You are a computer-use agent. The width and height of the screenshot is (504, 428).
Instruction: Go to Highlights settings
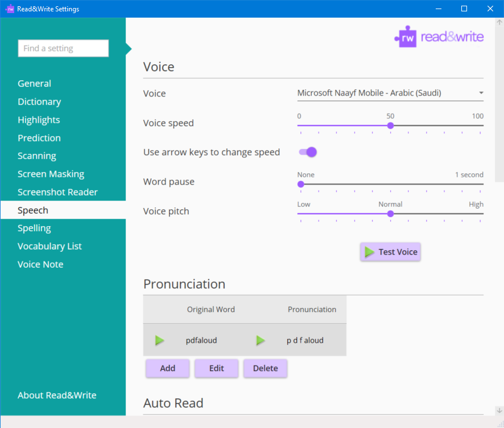[x=39, y=120]
